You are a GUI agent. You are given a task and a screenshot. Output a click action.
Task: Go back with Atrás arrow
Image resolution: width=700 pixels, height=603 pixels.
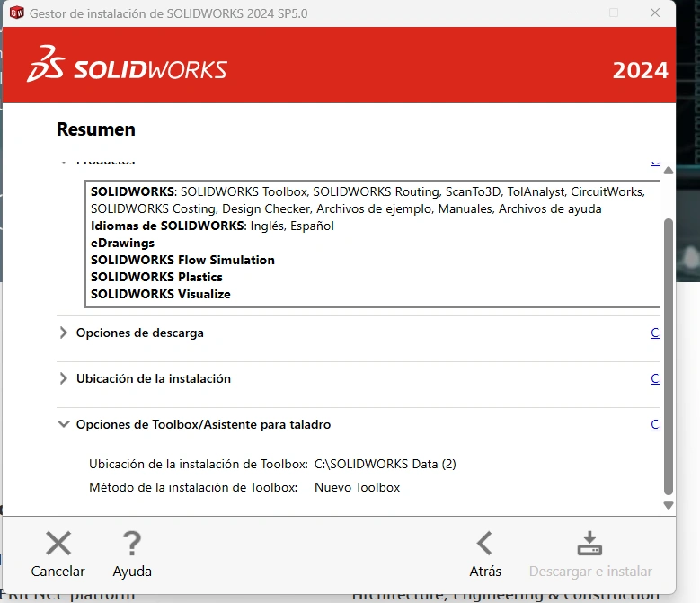click(x=485, y=543)
